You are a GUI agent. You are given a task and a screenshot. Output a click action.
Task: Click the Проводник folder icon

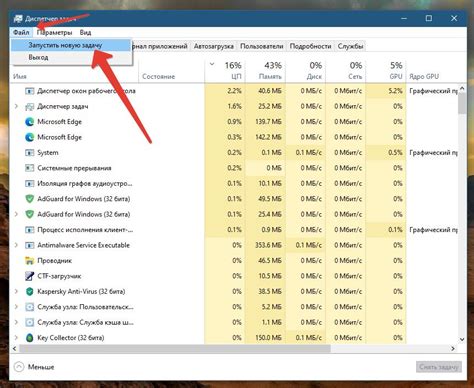30,261
